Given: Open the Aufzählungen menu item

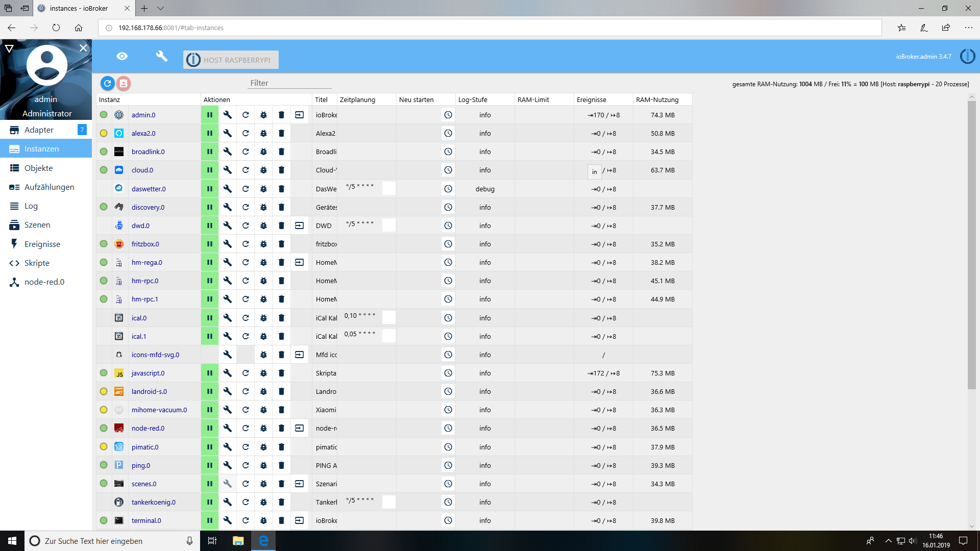Looking at the screenshot, I should [x=46, y=187].
